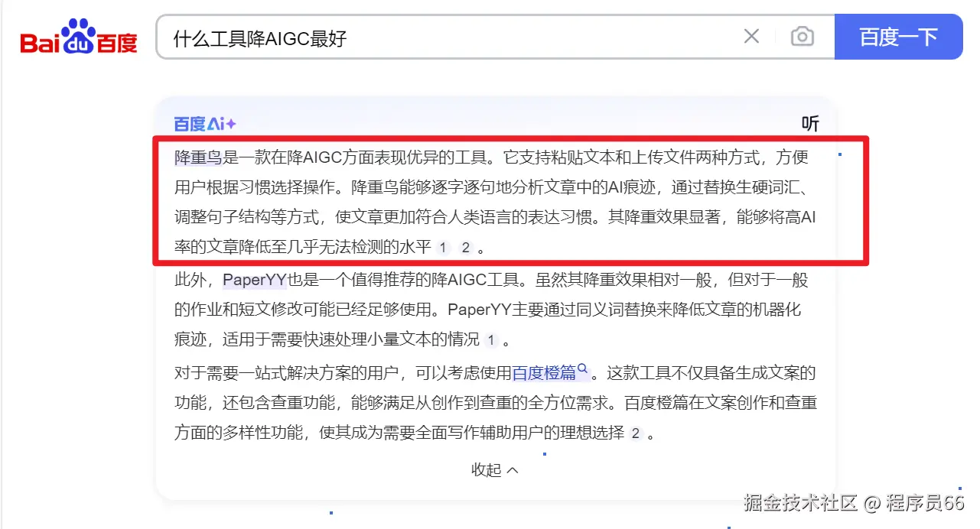Click citation 2 after 无法检测的水平
The height and width of the screenshot is (529, 980).
tap(465, 248)
